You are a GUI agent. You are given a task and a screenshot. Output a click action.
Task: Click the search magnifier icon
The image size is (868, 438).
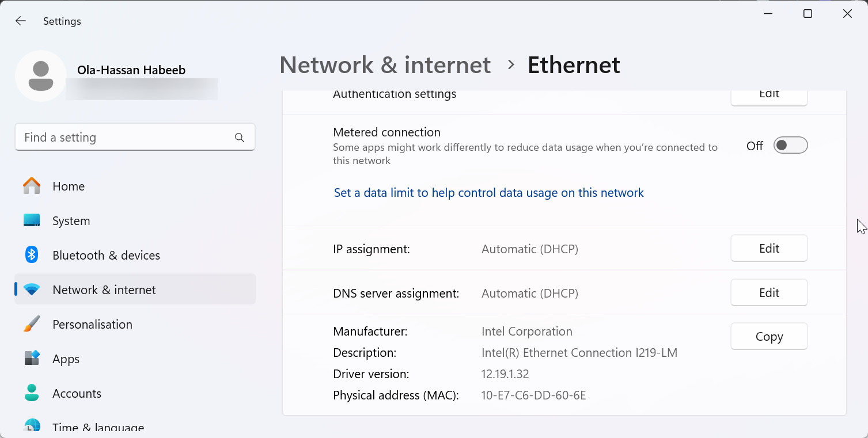coord(240,138)
